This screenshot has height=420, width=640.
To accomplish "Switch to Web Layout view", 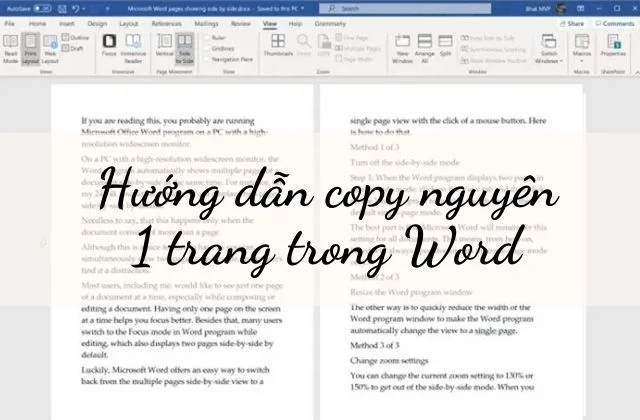I will pos(50,49).
